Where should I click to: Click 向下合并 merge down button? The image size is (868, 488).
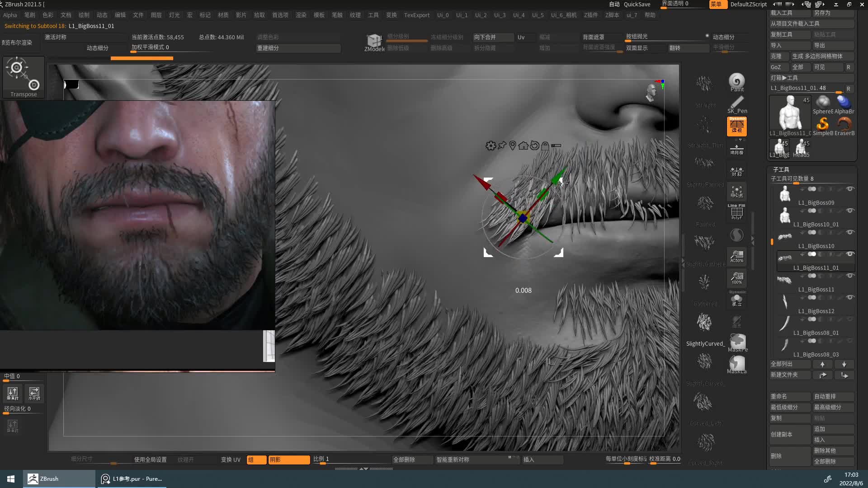tap(493, 37)
